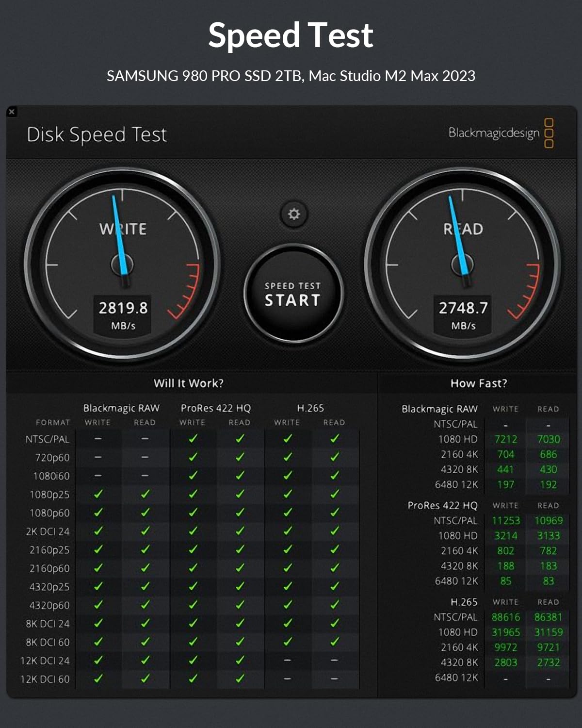Click Blackmagic RAW 1080 HD write value 7212
Viewport: 582px width, 728px height.
click(506, 439)
